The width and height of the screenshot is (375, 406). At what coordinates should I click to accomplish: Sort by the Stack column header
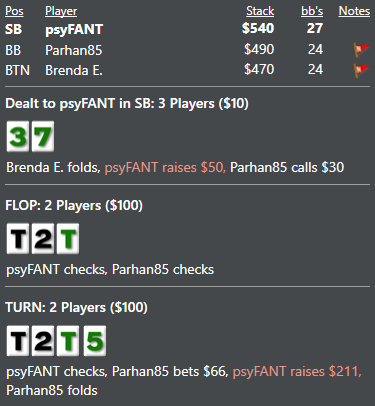click(260, 11)
